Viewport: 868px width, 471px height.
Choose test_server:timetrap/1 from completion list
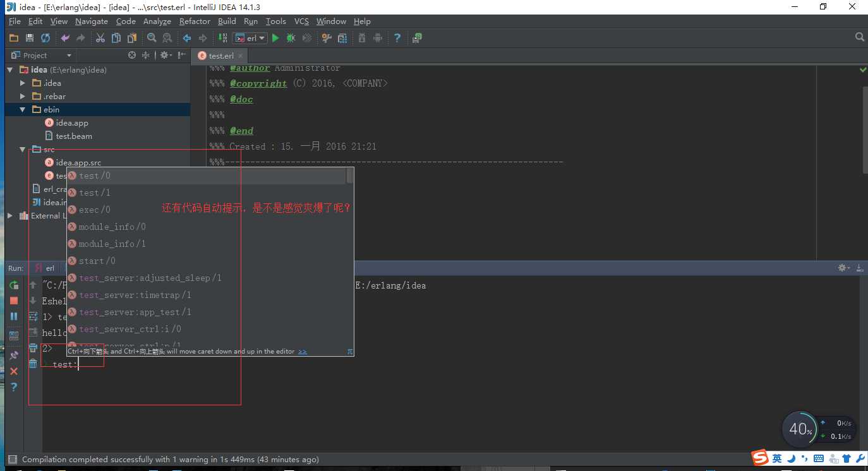(135, 295)
